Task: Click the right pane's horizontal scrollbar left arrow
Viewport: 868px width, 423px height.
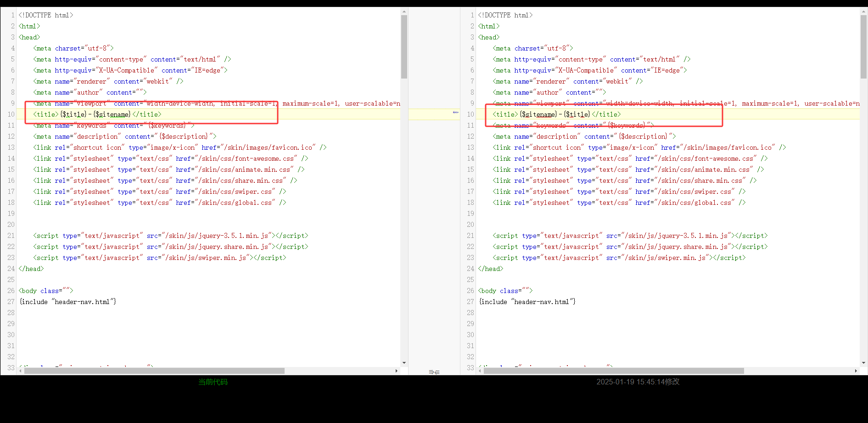Action: [480, 371]
